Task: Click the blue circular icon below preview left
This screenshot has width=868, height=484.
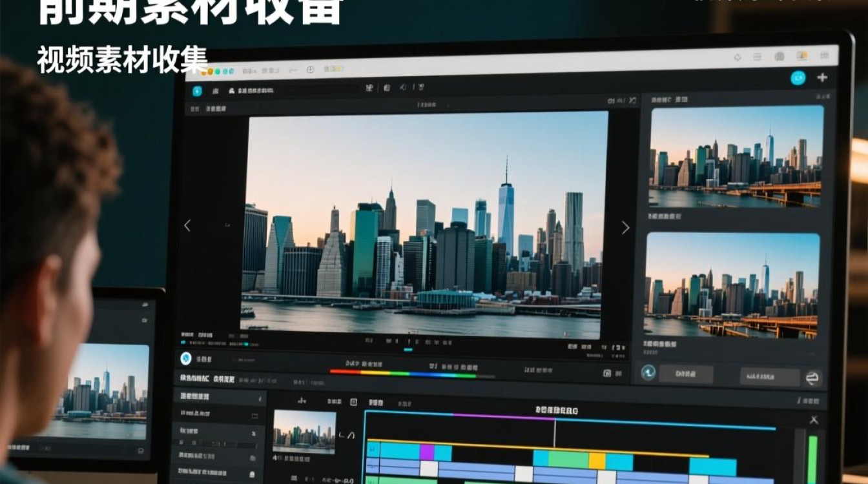Action: click(186, 359)
